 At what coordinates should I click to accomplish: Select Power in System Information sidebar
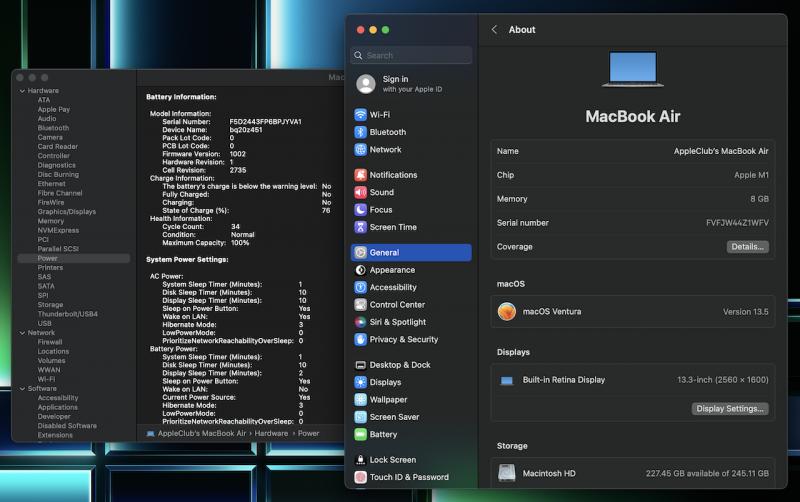pos(73,259)
